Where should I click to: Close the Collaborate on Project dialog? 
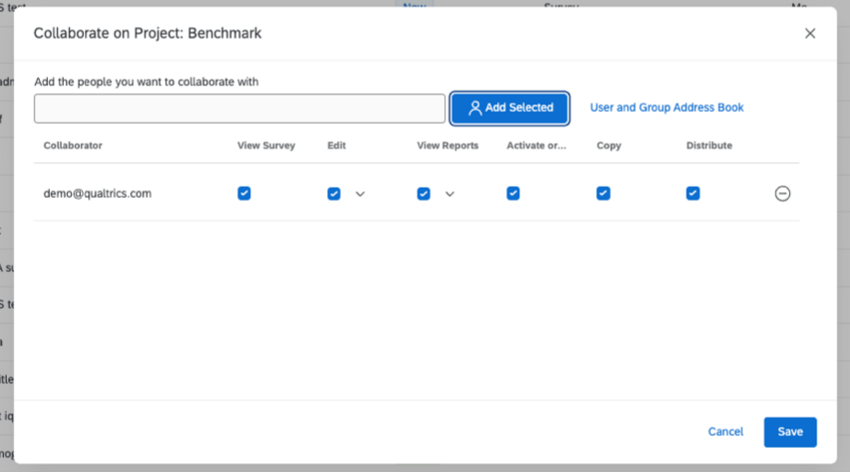[x=810, y=33]
